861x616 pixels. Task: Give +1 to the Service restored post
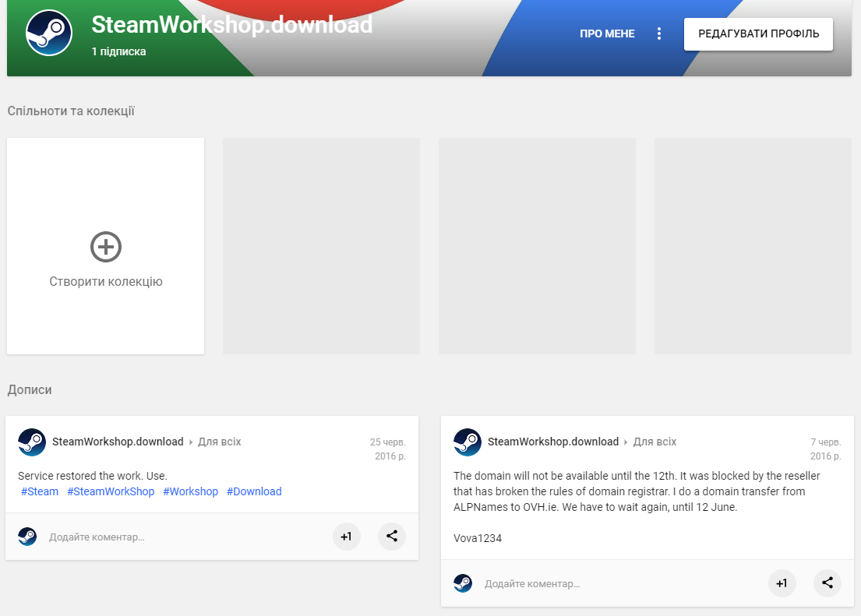pyautogui.click(x=347, y=537)
